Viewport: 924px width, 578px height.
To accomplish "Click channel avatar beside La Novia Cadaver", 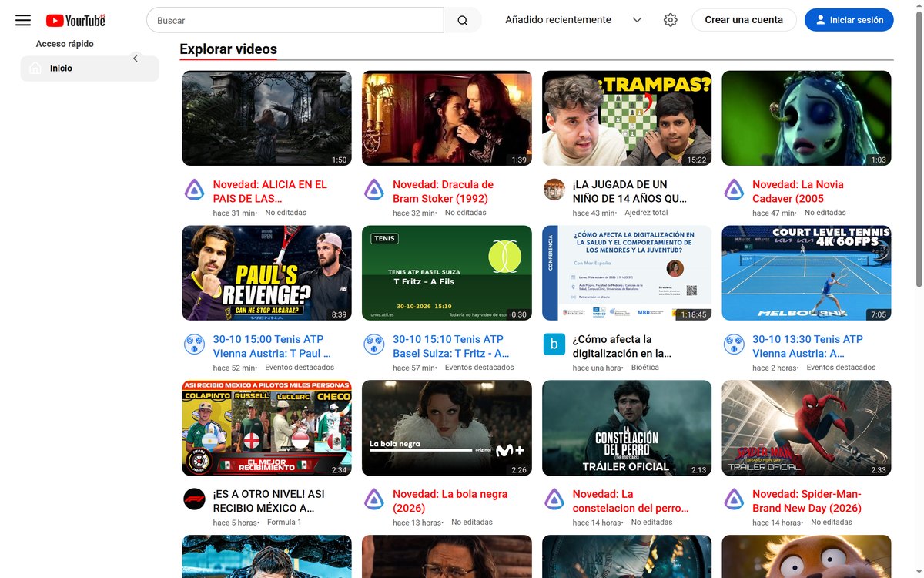I will (x=734, y=190).
